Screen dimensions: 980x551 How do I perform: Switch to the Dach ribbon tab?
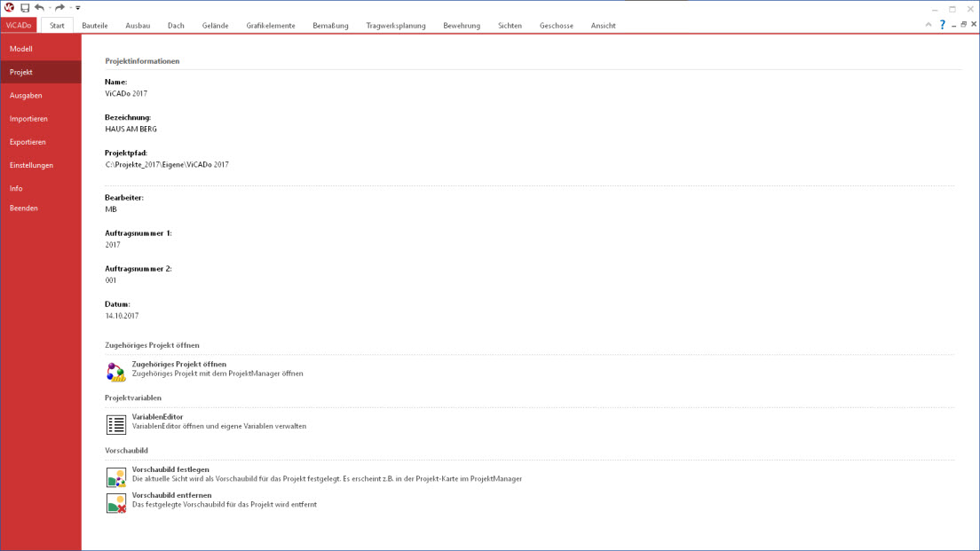pos(176,26)
